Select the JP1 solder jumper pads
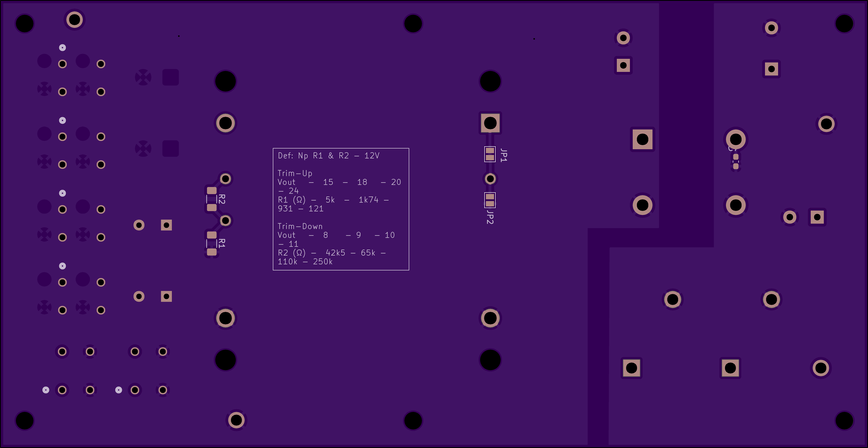The height and width of the screenshot is (448, 868). (x=490, y=154)
